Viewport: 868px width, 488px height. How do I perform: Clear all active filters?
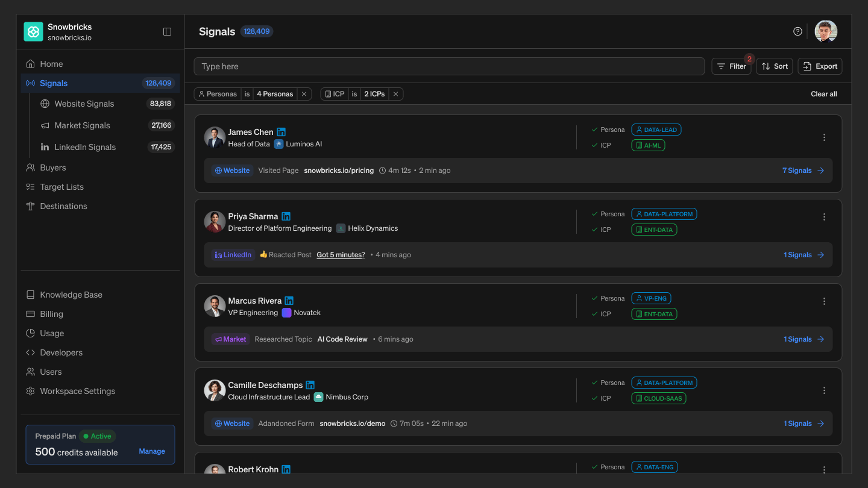[x=824, y=94]
